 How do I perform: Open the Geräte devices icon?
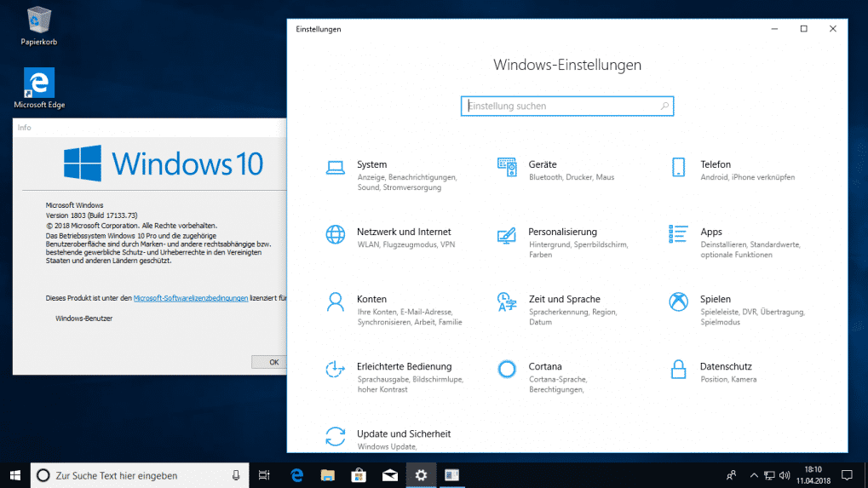coord(507,167)
